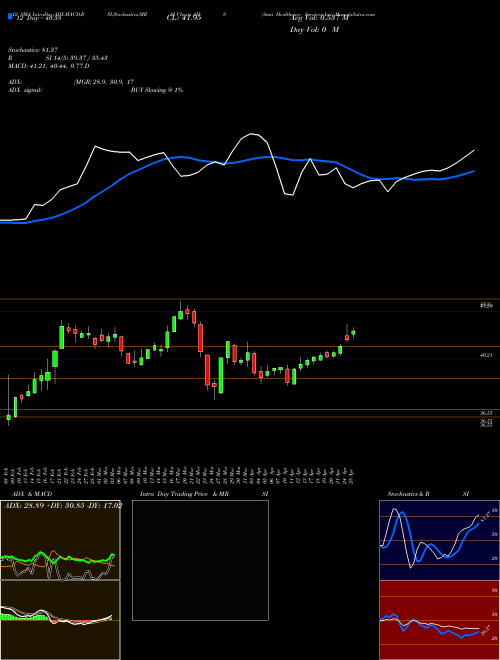Click the Stochastics: 81.87 reading
This screenshot has height=660, width=500.
[32, 50]
